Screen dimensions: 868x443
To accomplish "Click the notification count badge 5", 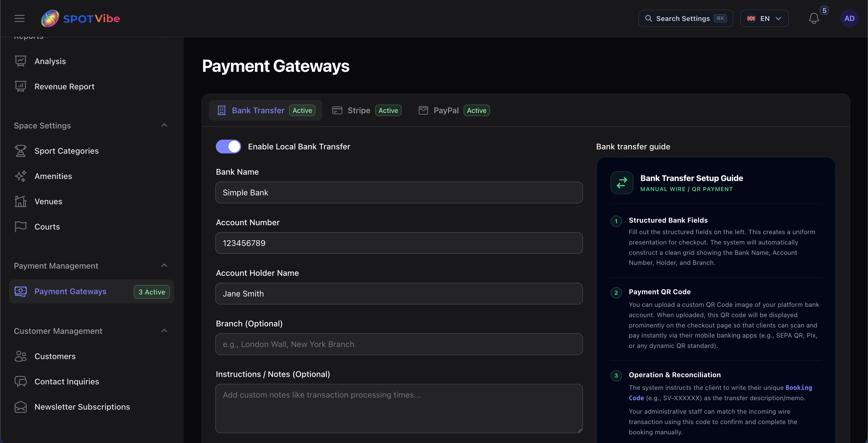I will pyautogui.click(x=825, y=10).
